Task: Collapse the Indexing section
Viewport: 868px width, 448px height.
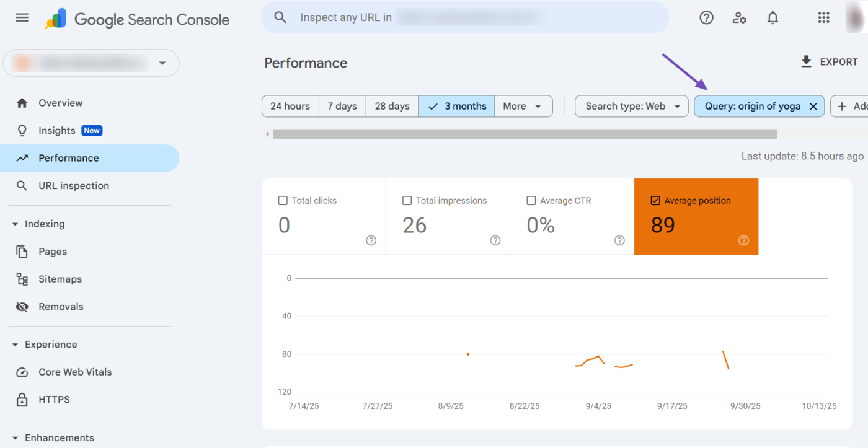Action: 15,224
